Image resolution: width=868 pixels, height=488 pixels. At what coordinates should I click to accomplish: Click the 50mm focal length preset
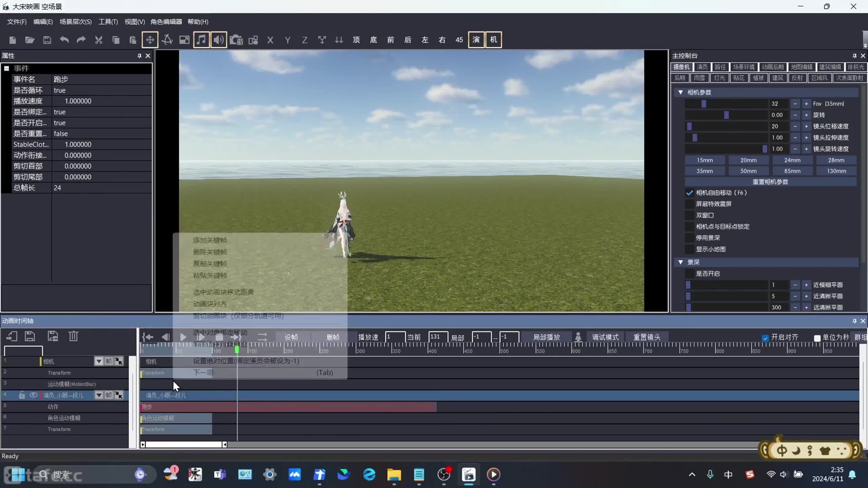point(748,171)
